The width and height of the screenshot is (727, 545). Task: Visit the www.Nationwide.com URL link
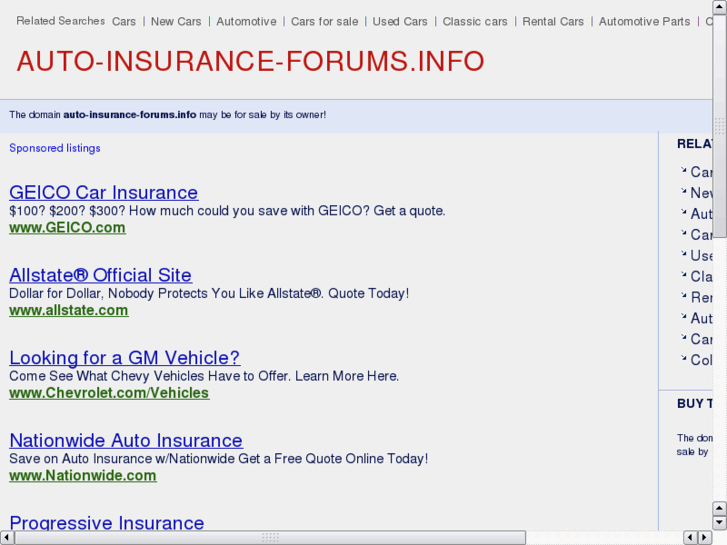(x=83, y=475)
